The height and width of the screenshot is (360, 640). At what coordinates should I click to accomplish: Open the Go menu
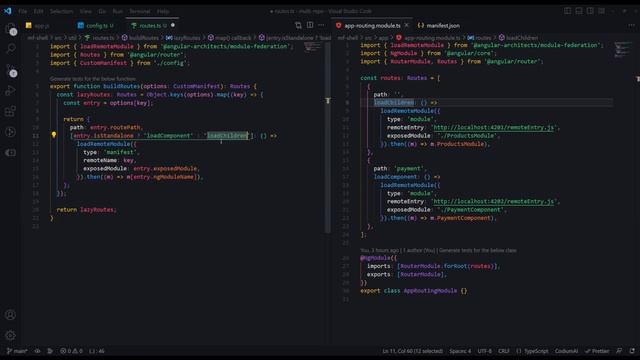click(x=102, y=11)
